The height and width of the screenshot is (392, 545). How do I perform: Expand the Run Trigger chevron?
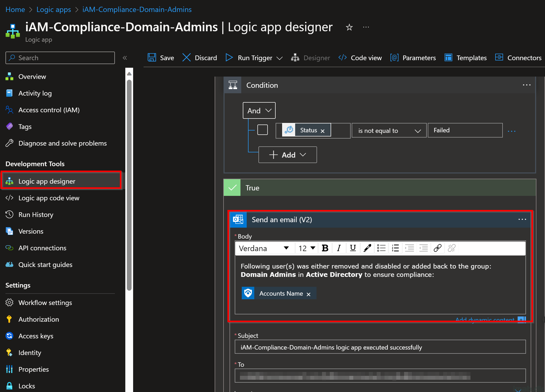point(280,58)
